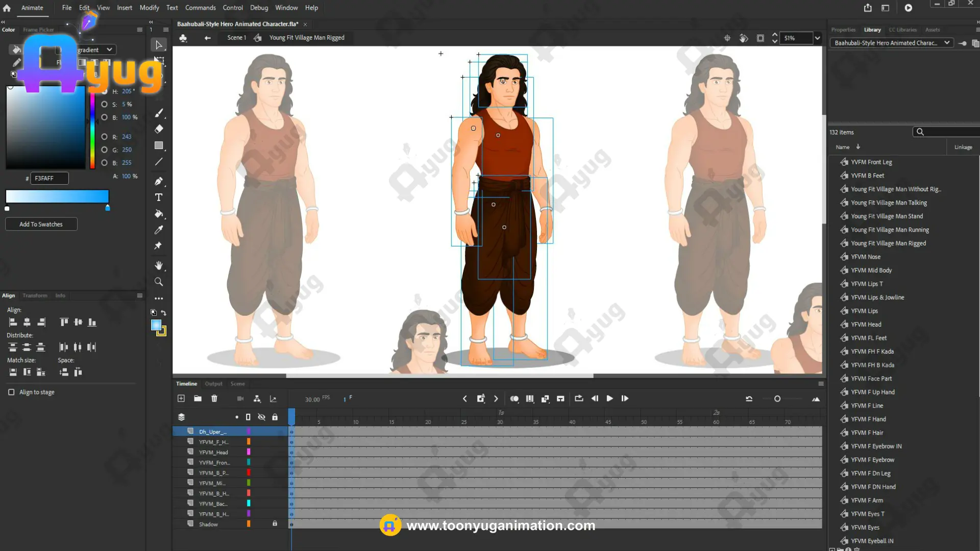
Task: Open stage zoom percentage dropdown
Action: [818, 38]
